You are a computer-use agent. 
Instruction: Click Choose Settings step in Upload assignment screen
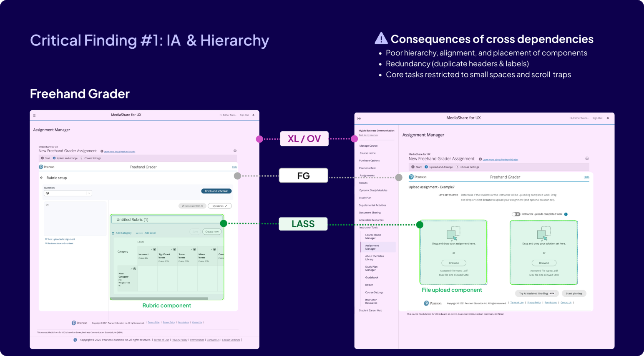pyautogui.click(x=468, y=167)
